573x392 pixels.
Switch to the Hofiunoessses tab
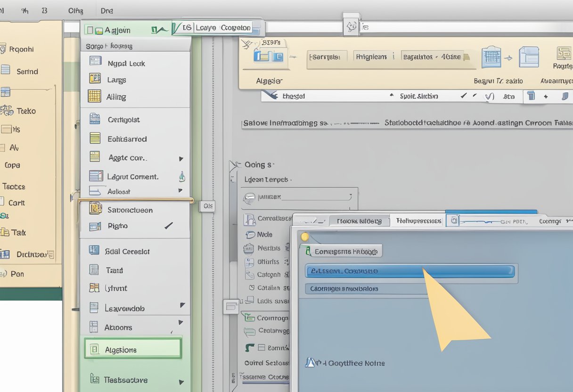click(418, 220)
